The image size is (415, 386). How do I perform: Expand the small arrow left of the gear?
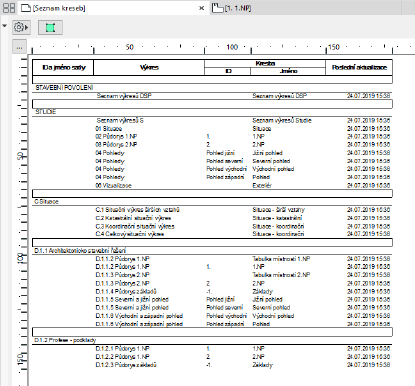click(5, 26)
